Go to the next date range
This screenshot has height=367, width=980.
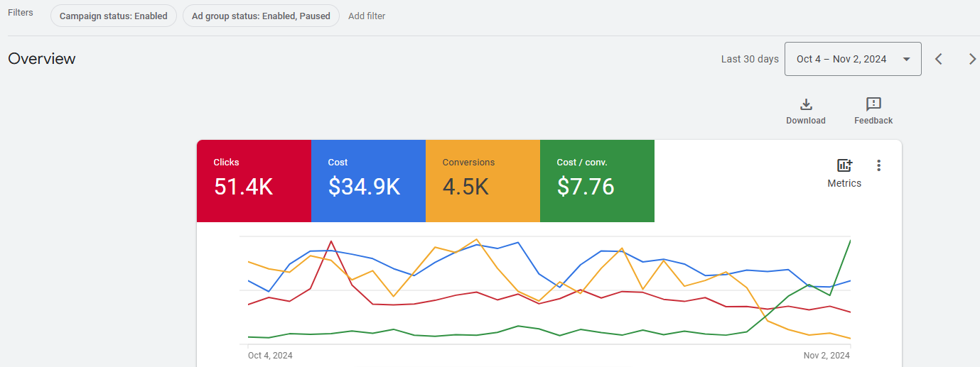[972, 59]
